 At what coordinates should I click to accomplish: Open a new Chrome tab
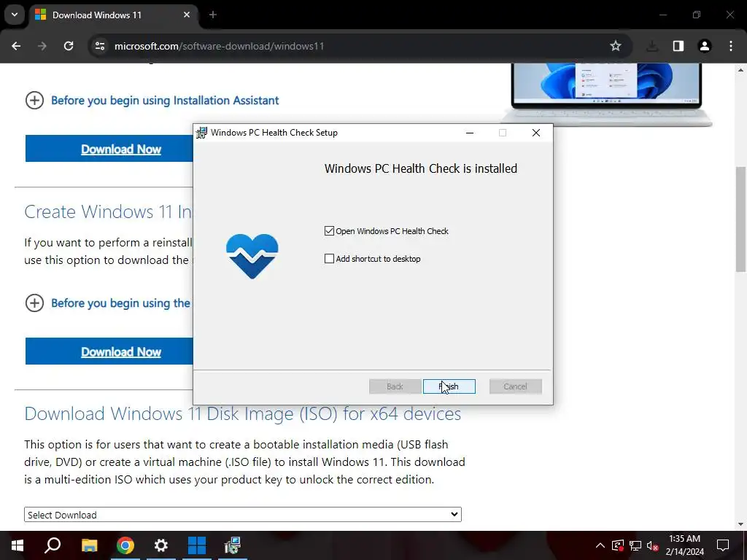tap(213, 15)
